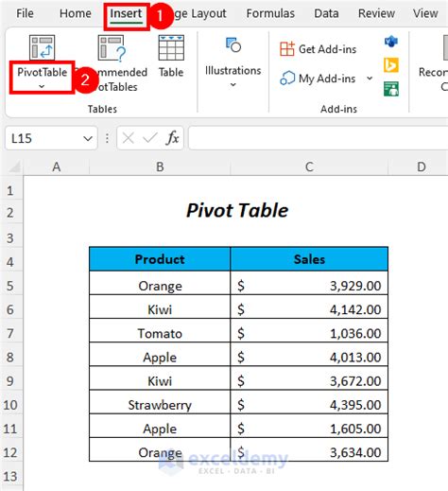Open the People Graph add-in
The width and height of the screenshot is (448, 491).
pos(391,89)
